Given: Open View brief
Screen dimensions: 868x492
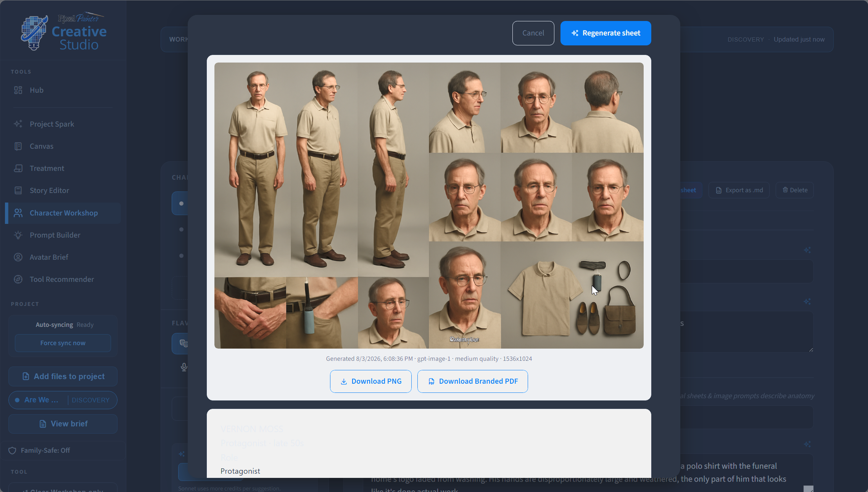Looking at the screenshot, I should pyautogui.click(x=63, y=424).
